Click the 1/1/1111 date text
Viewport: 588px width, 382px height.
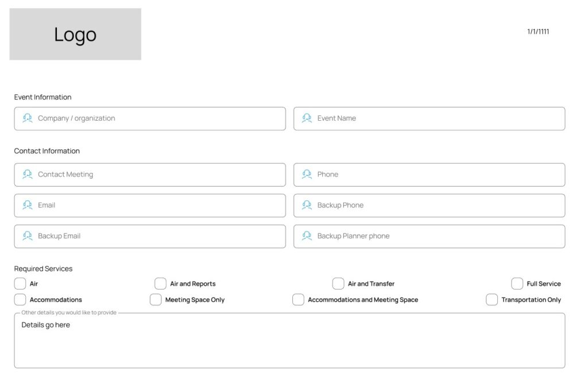tap(538, 32)
